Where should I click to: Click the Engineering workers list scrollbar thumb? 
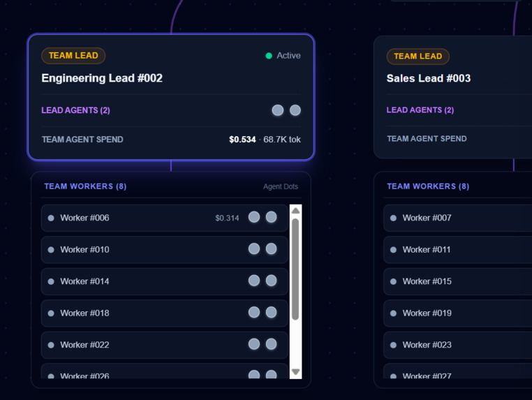[295, 269]
